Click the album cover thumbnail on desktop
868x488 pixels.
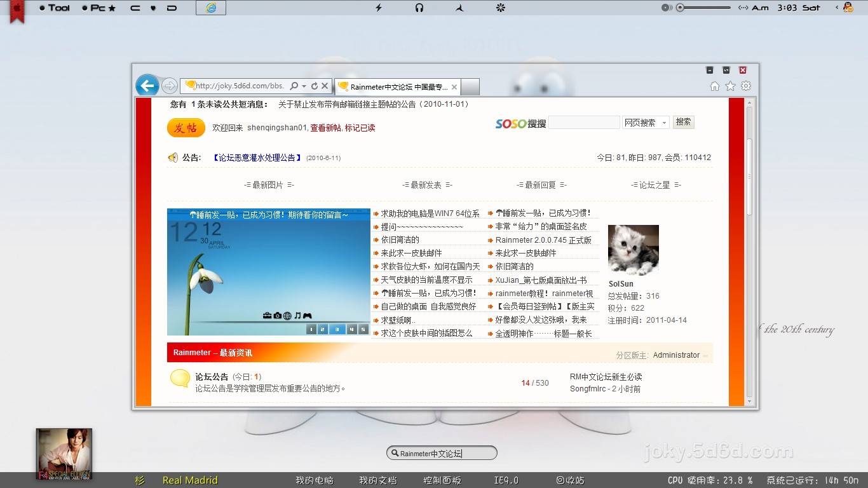pos(64,454)
